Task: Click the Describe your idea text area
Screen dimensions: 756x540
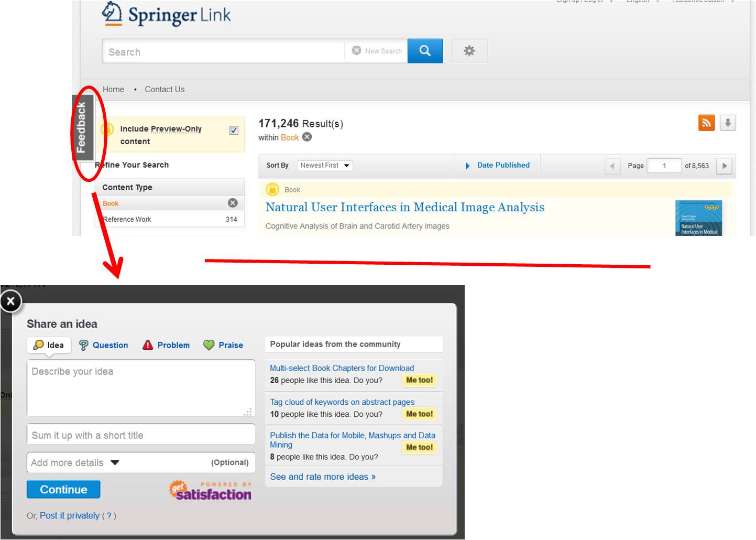Action: [x=141, y=388]
